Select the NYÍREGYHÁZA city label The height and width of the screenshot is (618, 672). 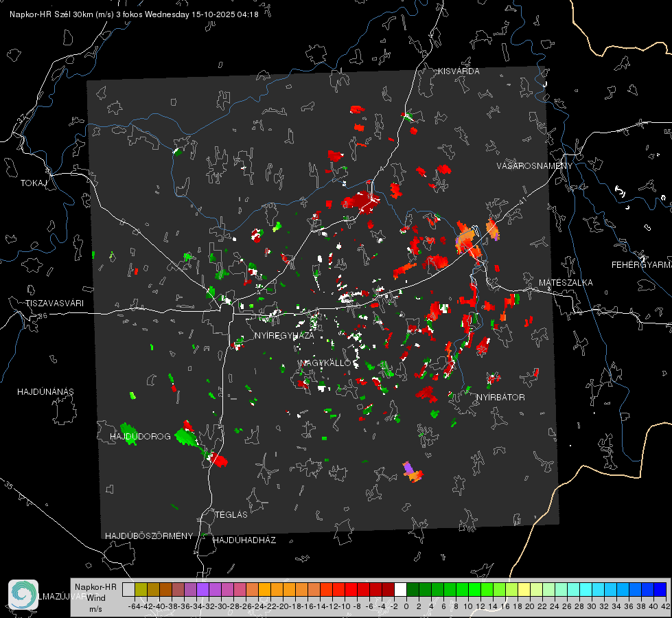(284, 335)
